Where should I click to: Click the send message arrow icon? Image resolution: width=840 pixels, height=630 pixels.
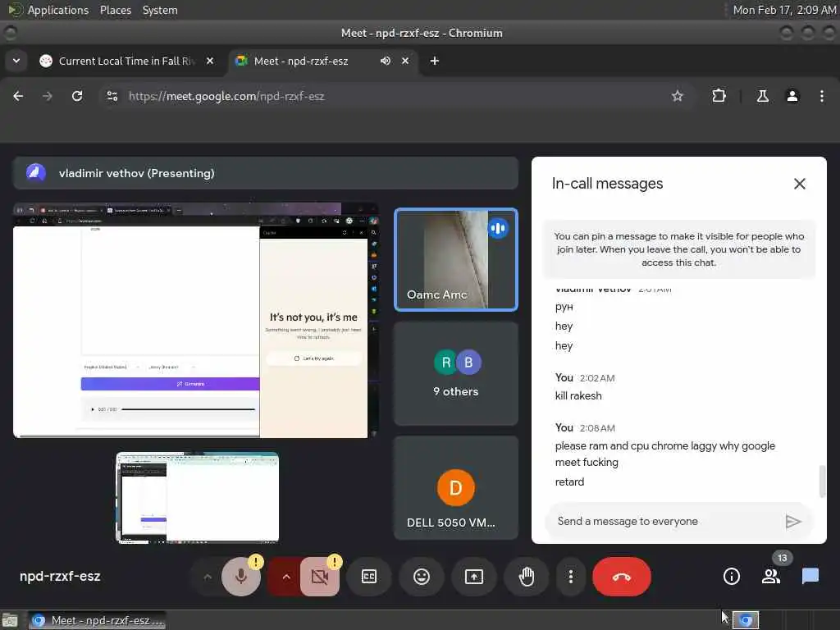click(793, 521)
